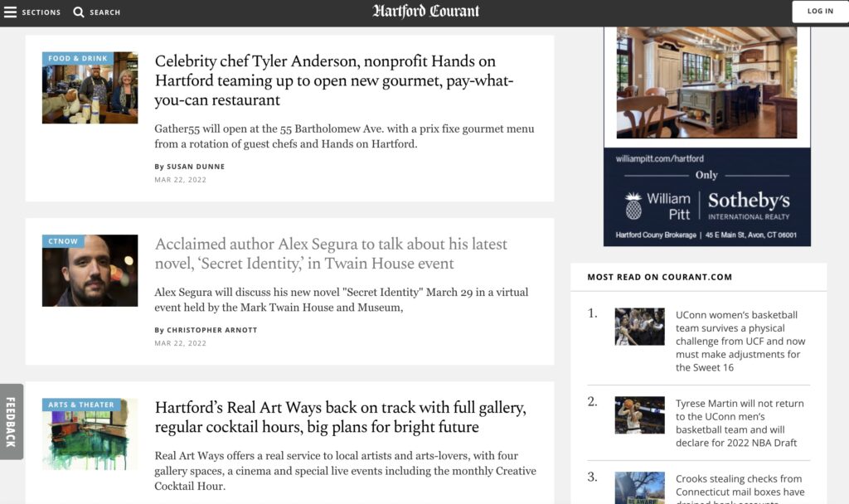Click the William Pitt Sotheby's kitchen ad image
The width and height of the screenshot is (849, 504).
coord(706,83)
